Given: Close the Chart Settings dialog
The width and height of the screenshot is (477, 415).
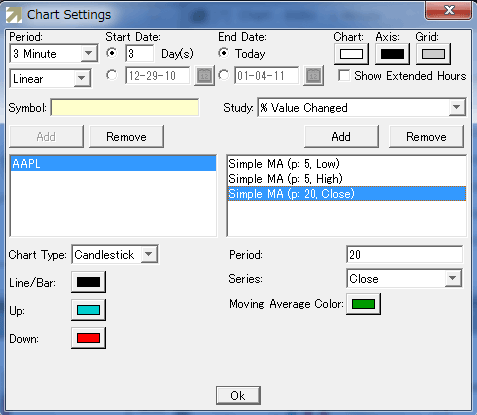Looking at the screenshot, I should pyautogui.click(x=448, y=10).
